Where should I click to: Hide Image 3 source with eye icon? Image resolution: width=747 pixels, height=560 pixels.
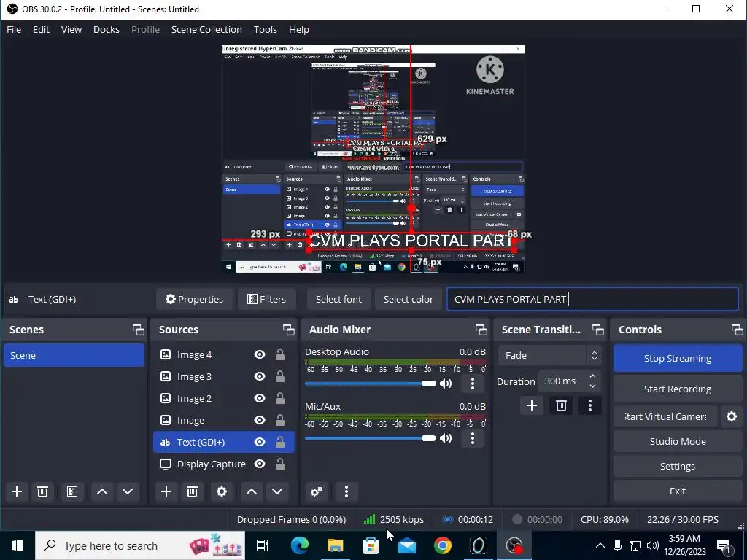point(260,377)
